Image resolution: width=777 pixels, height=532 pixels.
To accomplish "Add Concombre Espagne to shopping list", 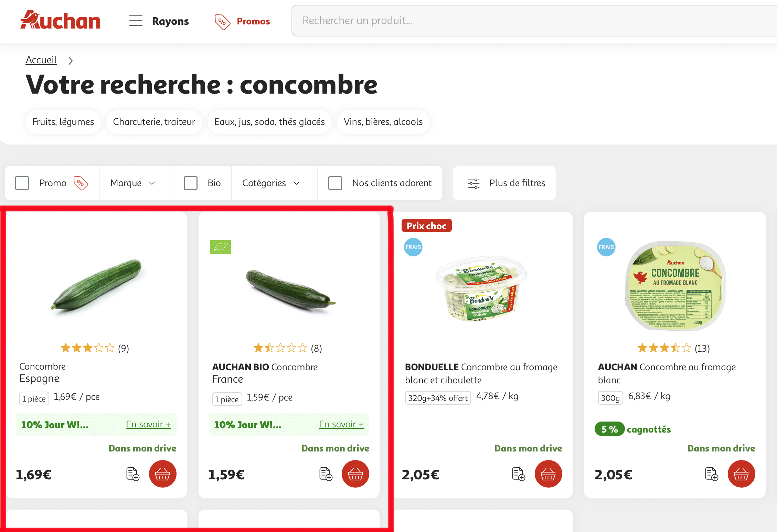I will coord(133,474).
